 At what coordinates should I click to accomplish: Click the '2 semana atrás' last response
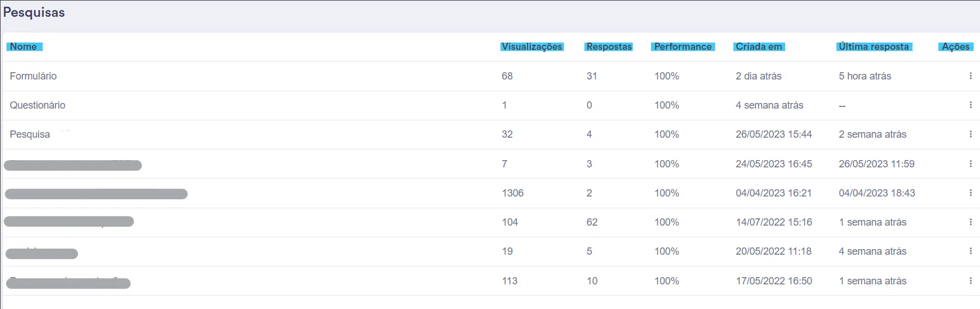[x=872, y=134]
